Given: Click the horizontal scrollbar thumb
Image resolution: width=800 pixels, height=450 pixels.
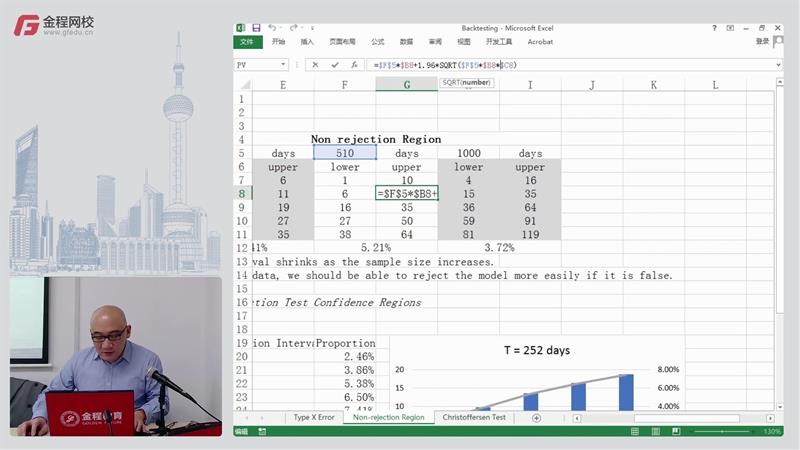Looking at the screenshot, I should click(x=687, y=418).
